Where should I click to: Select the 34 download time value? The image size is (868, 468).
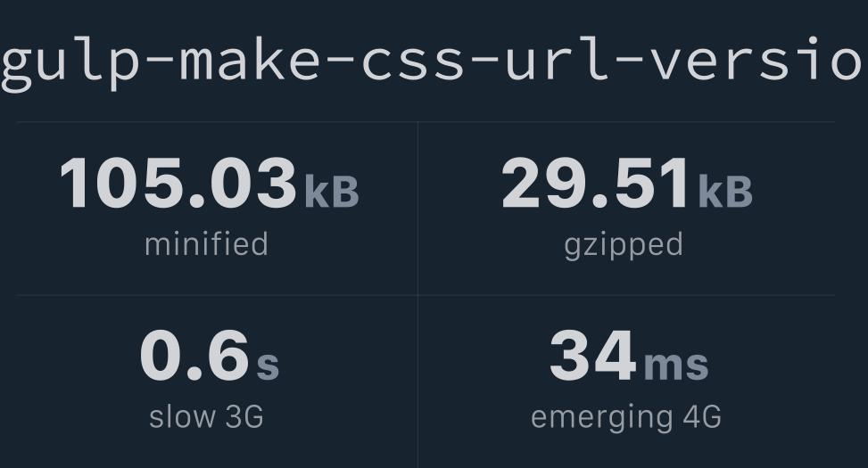click(x=592, y=355)
